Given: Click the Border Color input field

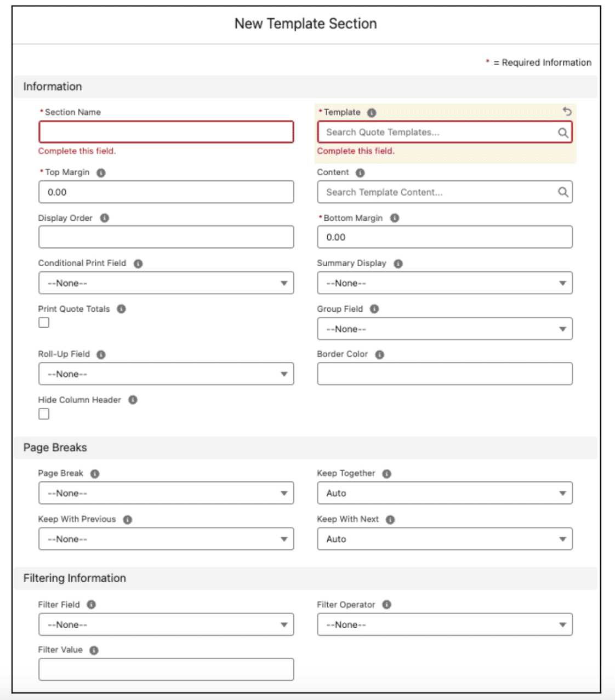Looking at the screenshot, I should tap(445, 374).
